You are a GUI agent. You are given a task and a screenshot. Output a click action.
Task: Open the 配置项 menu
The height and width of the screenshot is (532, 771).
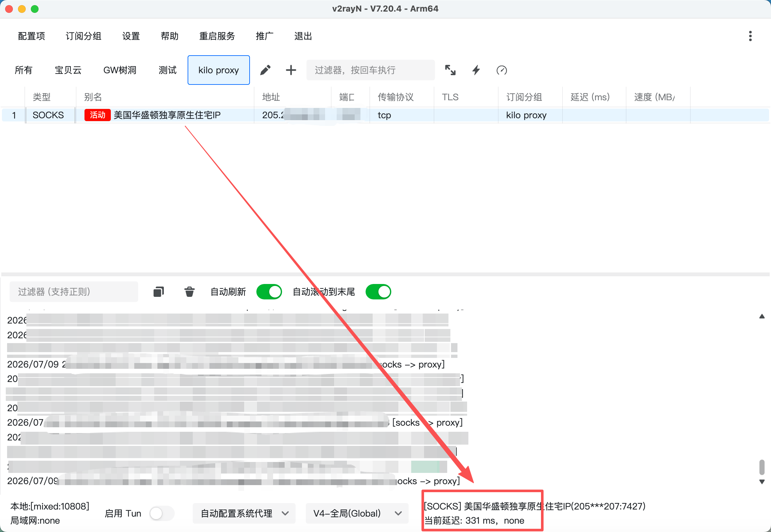[31, 36]
